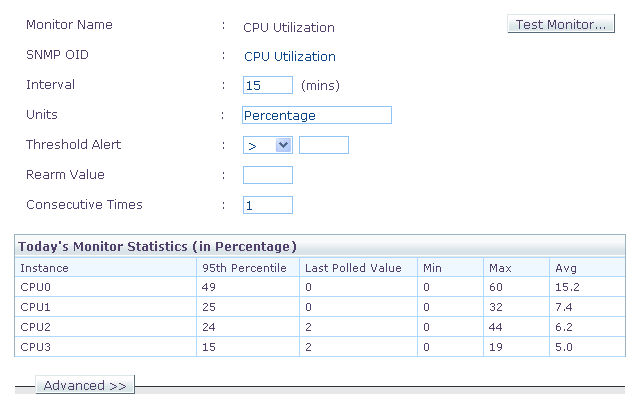Select the CPU2 instance row
This screenshot has height=400, width=632.
point(320,327)
